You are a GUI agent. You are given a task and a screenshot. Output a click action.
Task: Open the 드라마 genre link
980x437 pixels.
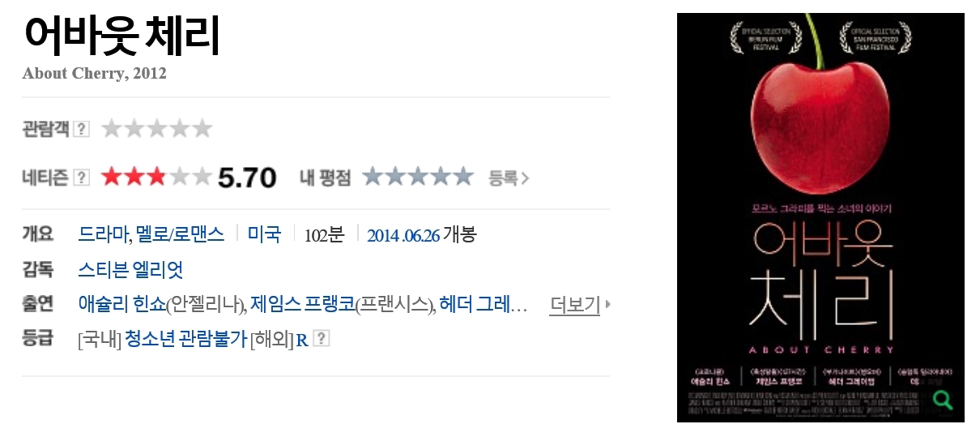[x=104, y=235]
